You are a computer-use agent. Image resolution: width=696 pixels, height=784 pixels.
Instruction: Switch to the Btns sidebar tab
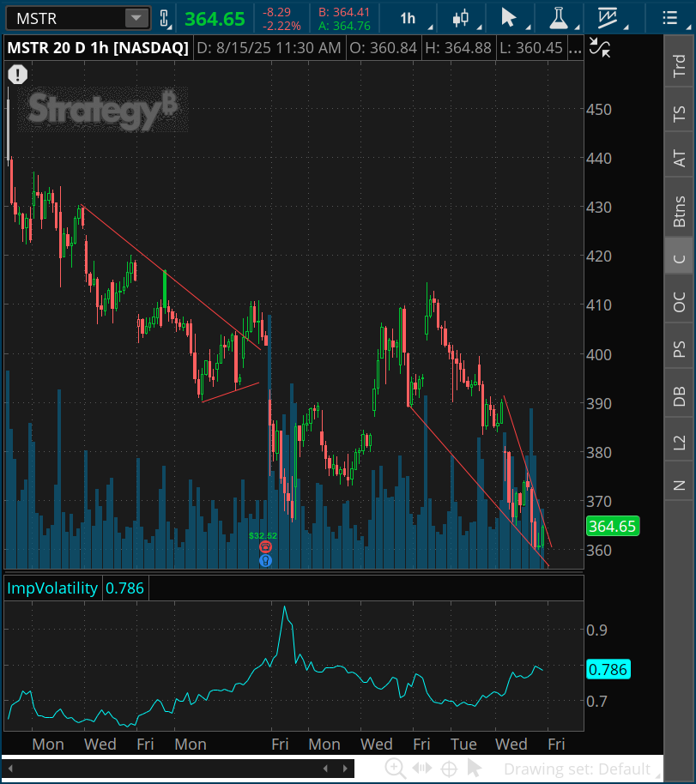[x=679, y=211]
